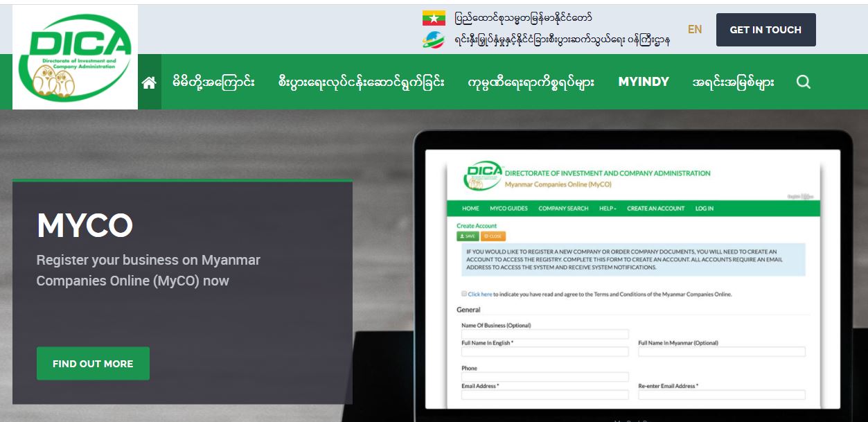Screen dimensions: 868x422
Task: Open the search magnifier icon
Action: click(x=803, y=82)
